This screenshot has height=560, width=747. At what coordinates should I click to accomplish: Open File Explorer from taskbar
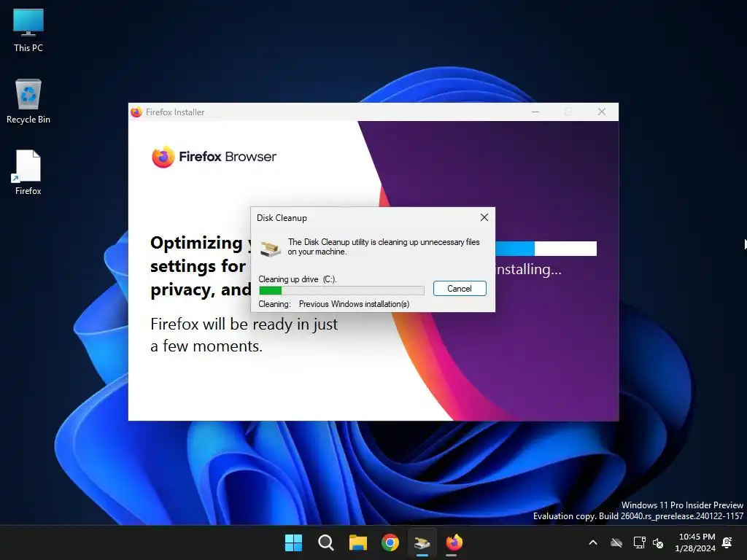[x=357, y=542]
